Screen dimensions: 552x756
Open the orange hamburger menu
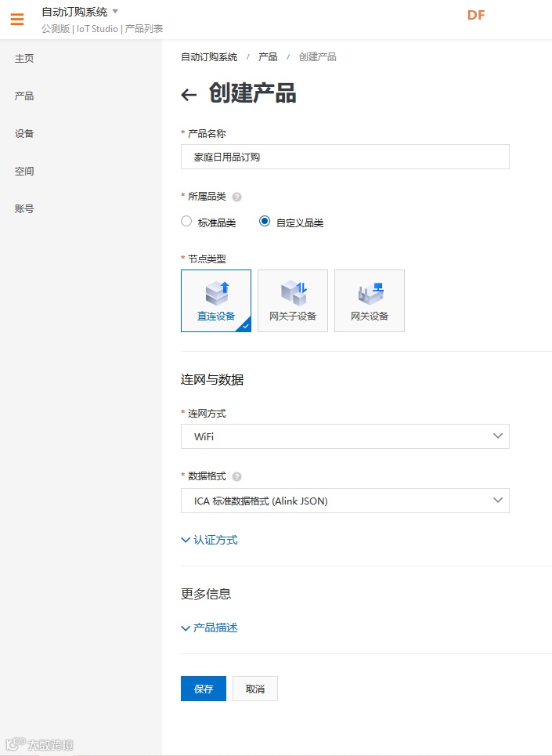click(x=17, y=19)
